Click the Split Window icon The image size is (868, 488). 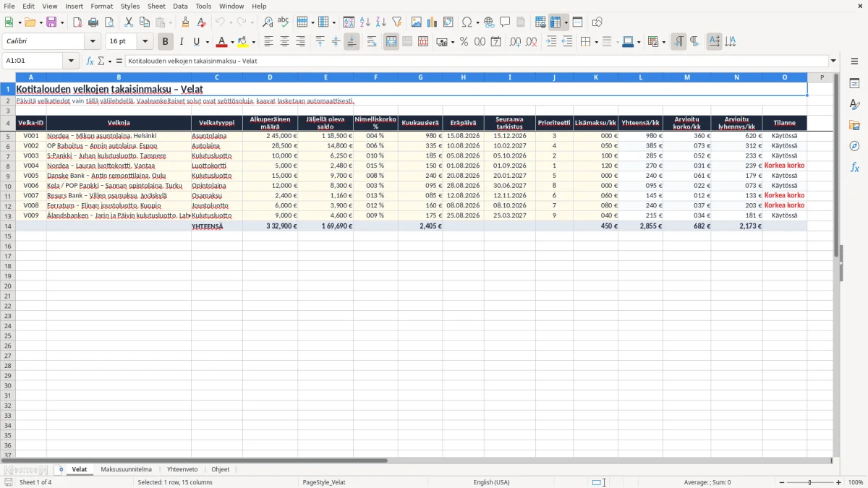(578, 22)
